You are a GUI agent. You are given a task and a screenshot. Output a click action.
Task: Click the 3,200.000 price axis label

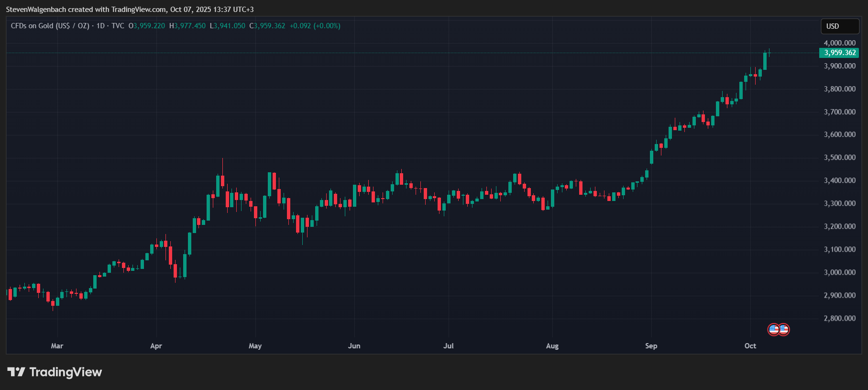point(840,226)
